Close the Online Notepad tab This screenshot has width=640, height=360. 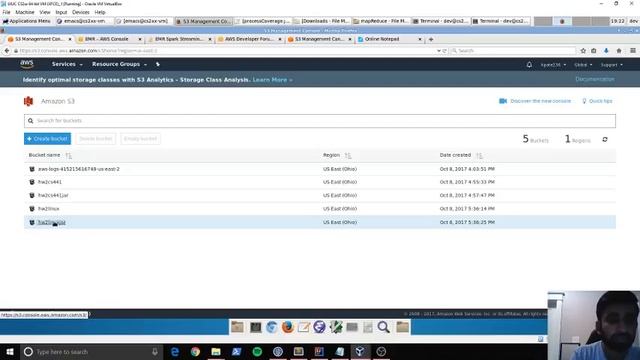tap(420, 39)
